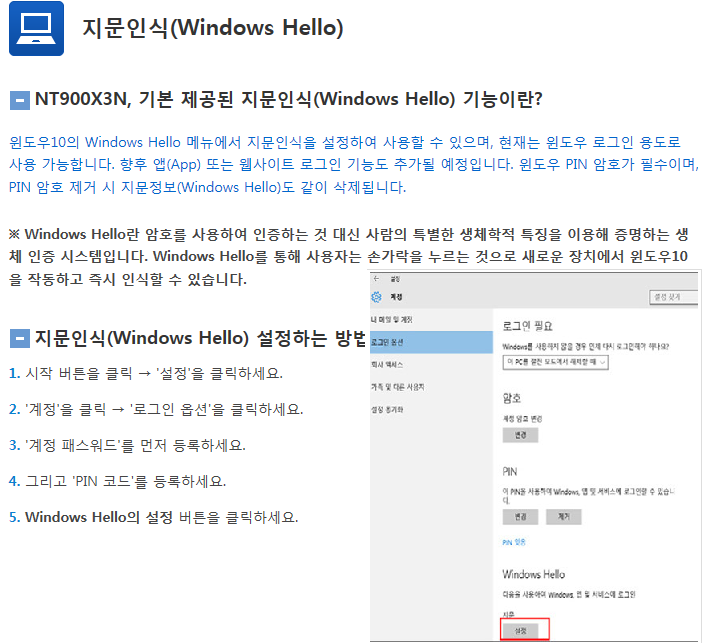This screenshot has width=702, height=643.
Task: Click step 4 about 'PIN 코드'
Action: click(117, 481)
